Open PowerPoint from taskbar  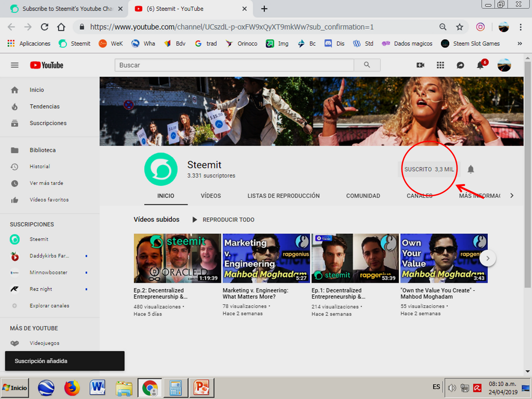pos(202,388)
